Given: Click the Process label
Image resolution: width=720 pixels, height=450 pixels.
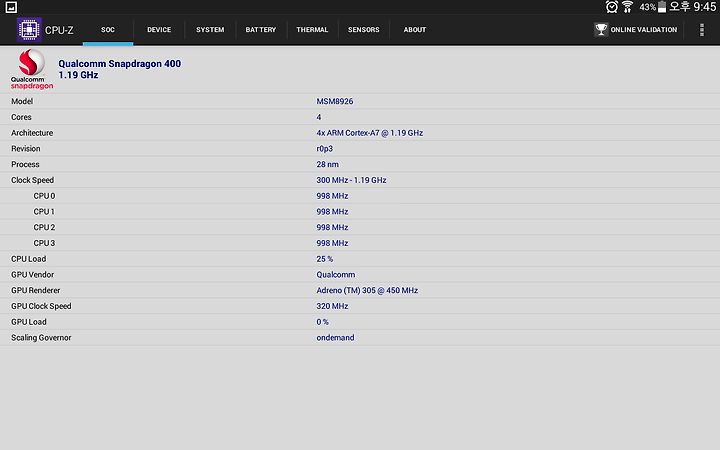Looking at the screenshot, I should coord(25,164).
